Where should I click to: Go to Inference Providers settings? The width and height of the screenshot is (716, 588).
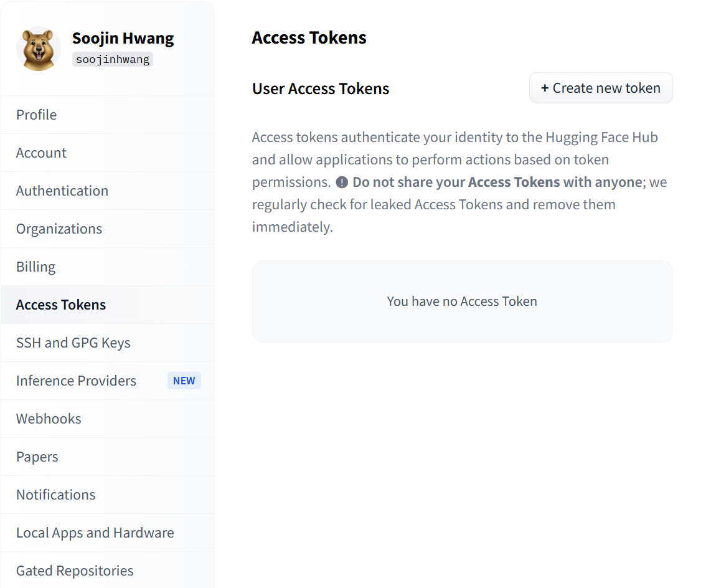pyautogui.click(x=76, y=381)
